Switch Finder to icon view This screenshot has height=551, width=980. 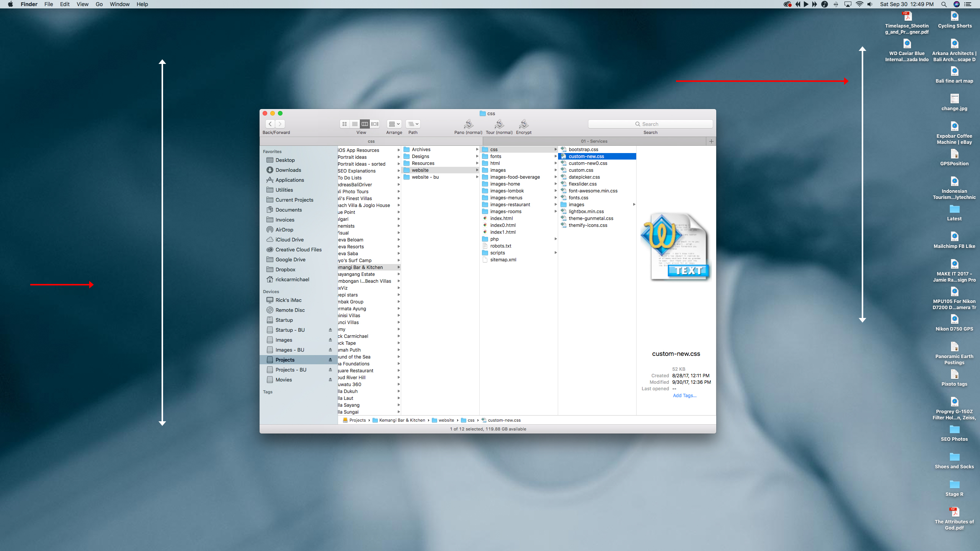pyautogui.click(x=345, y=124)
